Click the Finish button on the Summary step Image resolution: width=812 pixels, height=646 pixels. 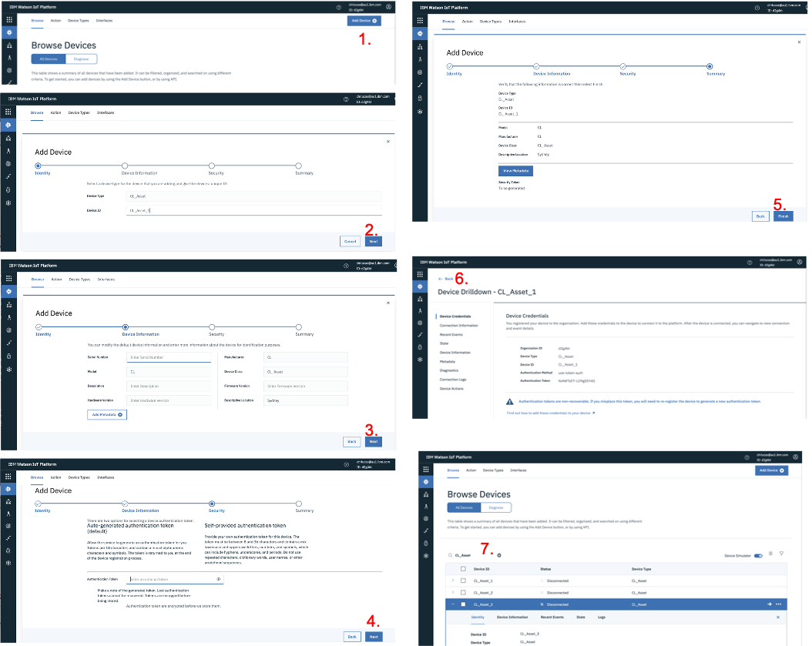[783, 216]
